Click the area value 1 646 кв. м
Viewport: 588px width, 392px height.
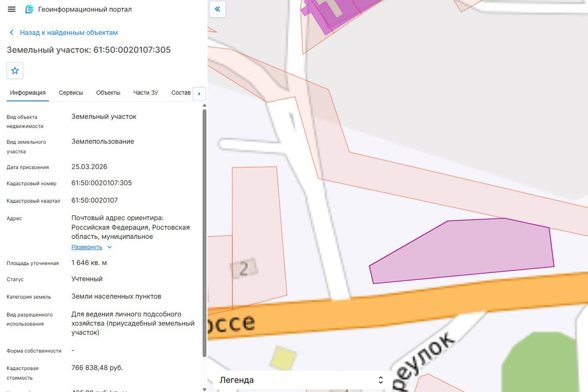point(89,263)
